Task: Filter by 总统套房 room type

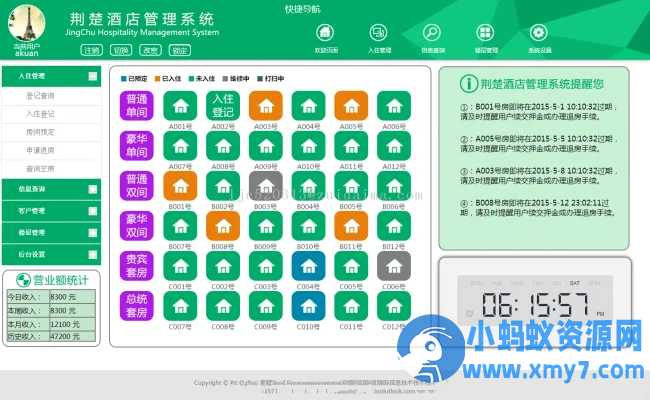Action: (x=137, y=306)
